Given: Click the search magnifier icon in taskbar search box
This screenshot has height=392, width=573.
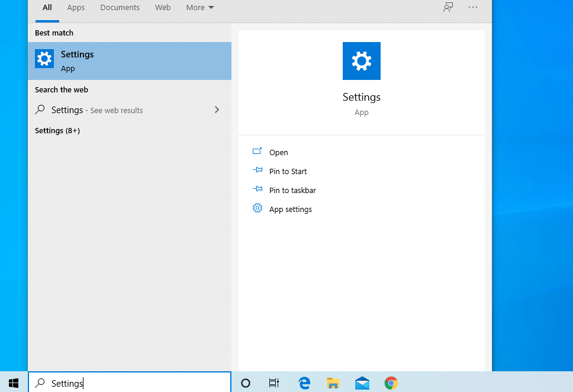Looking at the screenshot, I should tap(40, 383).
